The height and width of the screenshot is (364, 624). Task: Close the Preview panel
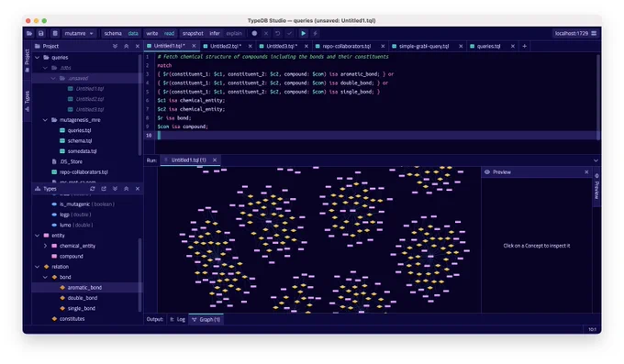(586, 172)
